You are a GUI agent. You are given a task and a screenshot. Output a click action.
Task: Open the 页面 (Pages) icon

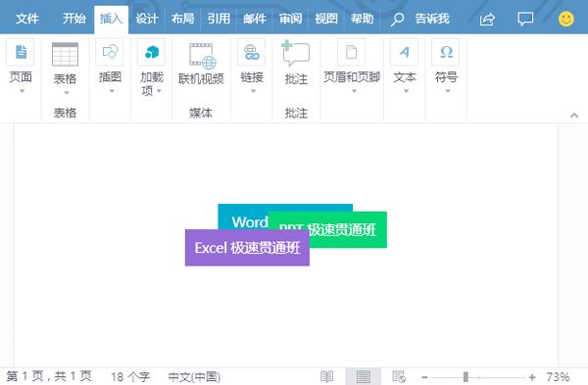tap(21, 52)
